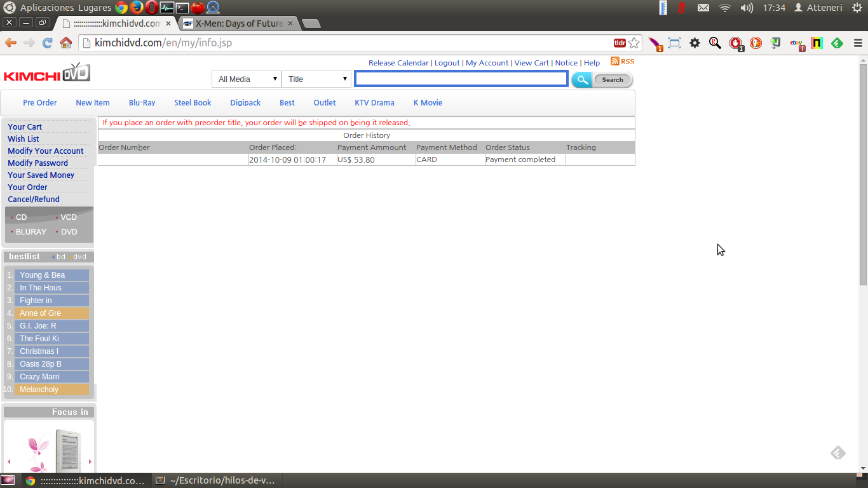Image resolution: width=868 pixels, height=488 pixels.
Task: Open the Aplicaciones menu
Action: (x=47, y=8)
